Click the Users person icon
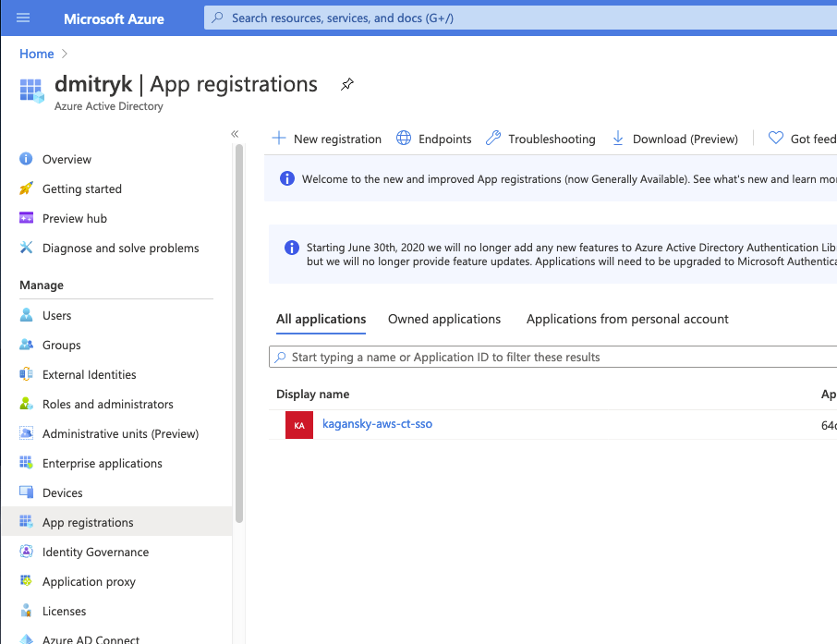This screenshot has height=644, width=837. tap(26, 315)
